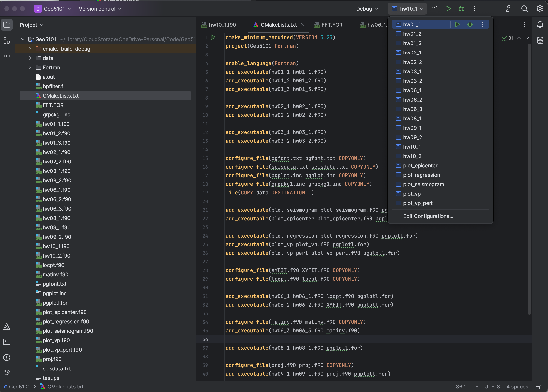Open the Git tool window icon
548x392 pixels.
6,373
